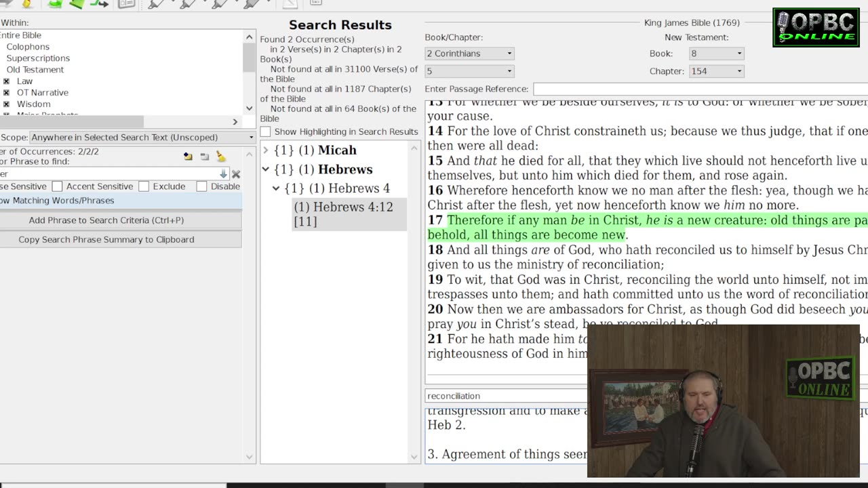Screen dimensions: 868x488
Task: Toggle the Law checkbox in Search Within tree
Action: pyautogui.click(x=6, y=81)
